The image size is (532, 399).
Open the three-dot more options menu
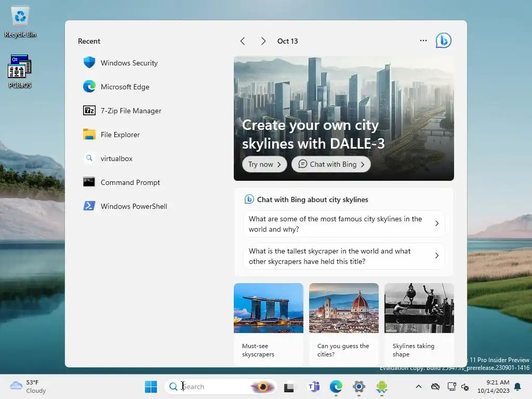[423, 41]
